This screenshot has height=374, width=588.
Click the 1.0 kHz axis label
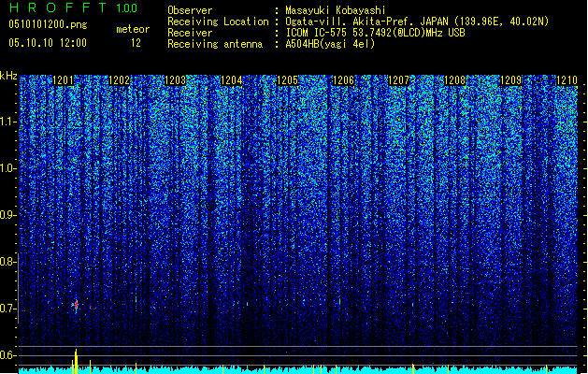[7, 168]
